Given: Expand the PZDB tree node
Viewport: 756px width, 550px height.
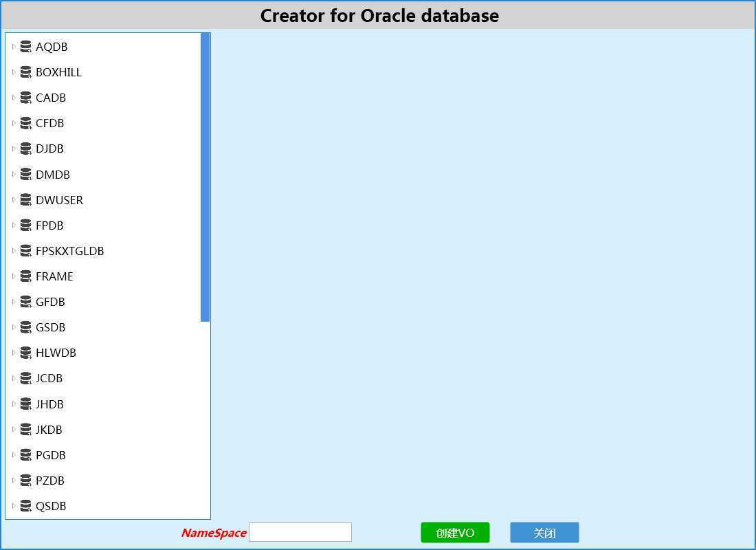Looking at the screenshot, I should coord(14,481).
